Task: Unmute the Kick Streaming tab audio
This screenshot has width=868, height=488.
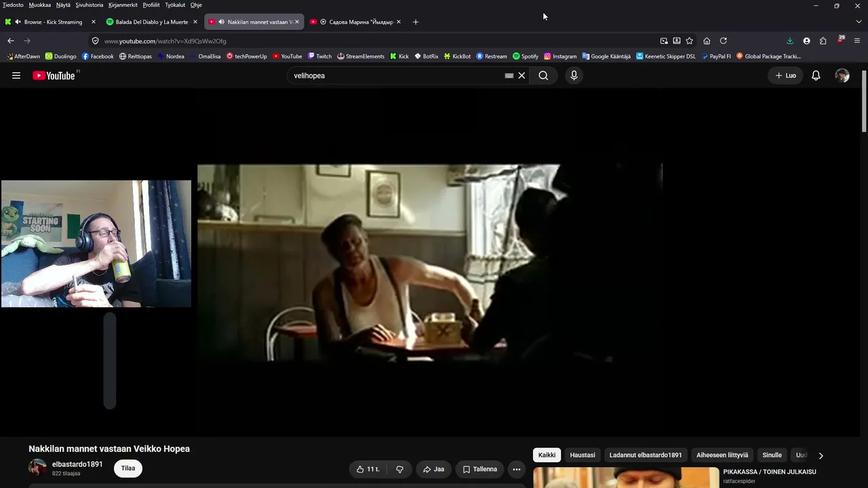Action: [17, 22]
